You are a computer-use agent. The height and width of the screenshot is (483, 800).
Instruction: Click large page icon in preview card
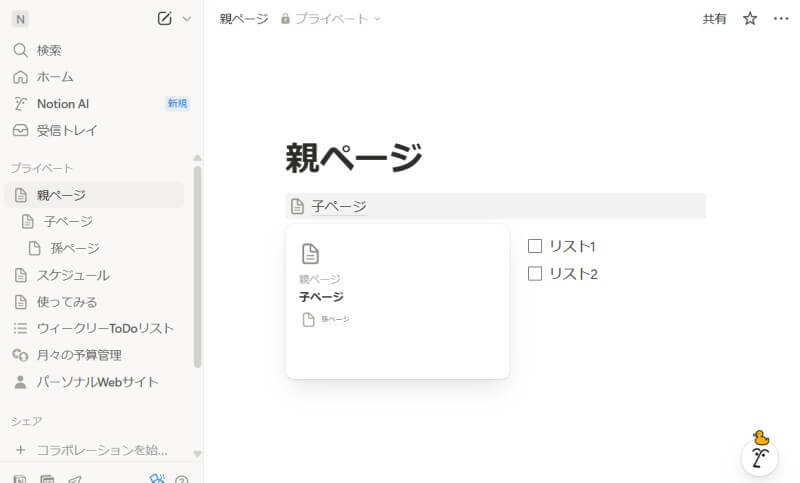(310, 253)
